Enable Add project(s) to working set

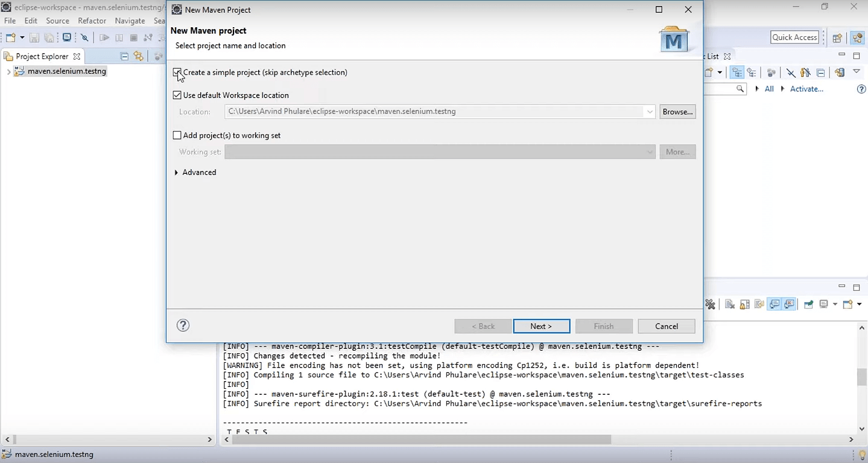coord(177,135)
